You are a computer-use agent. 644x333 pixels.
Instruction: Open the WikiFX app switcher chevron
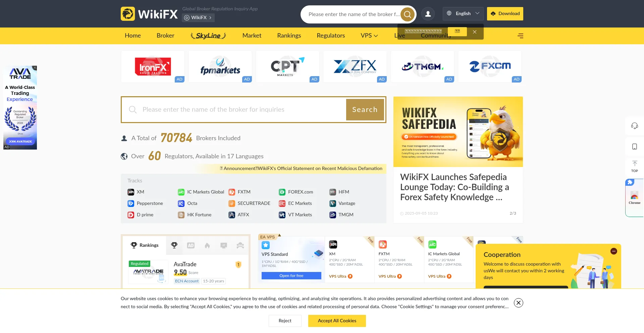tap(210, 18)
